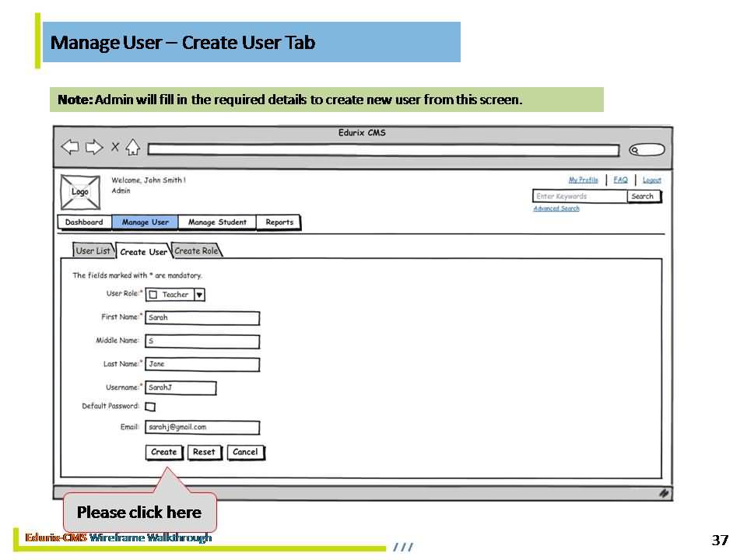The height and width of the screenshot is (560, 747).
Task: Click the browser back arrow icon
Action: 70,147
